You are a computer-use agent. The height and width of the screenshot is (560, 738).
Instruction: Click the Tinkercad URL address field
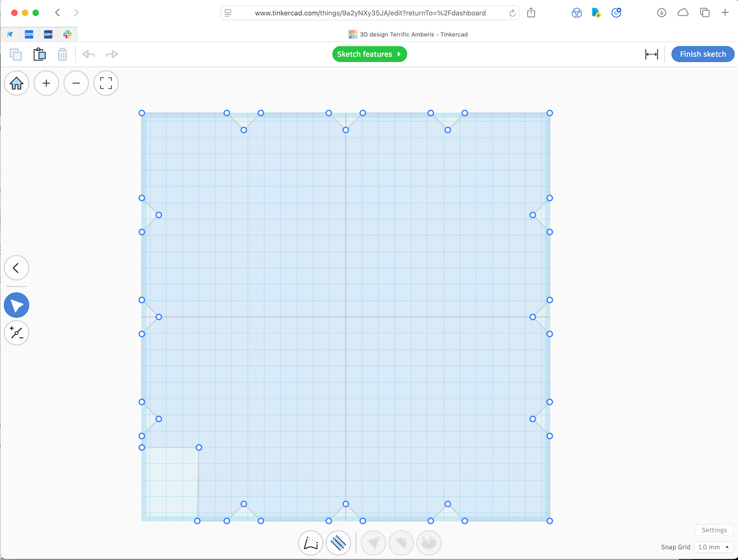tap(370, 13)
